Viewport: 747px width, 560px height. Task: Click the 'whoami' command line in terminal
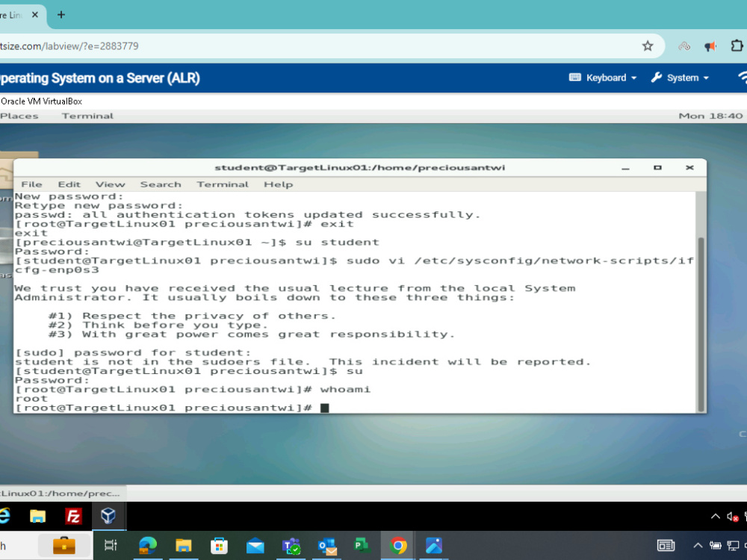pos(193,390)
